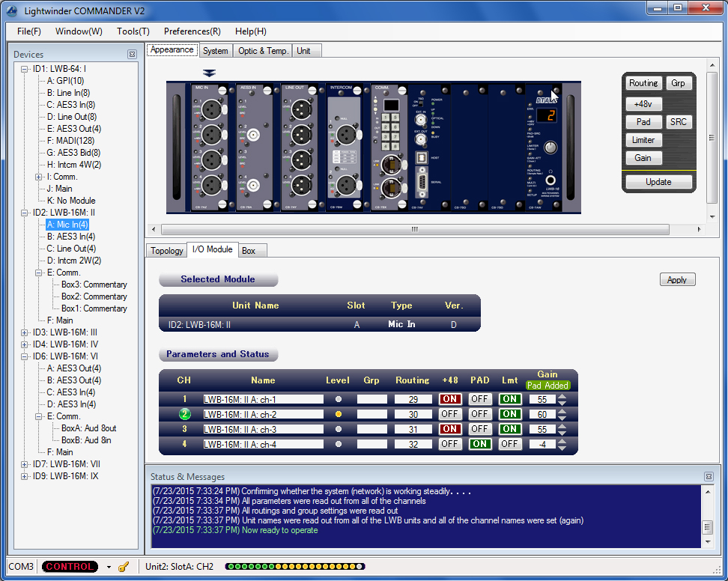Toggle limiter for channel 2

point(510,414)
